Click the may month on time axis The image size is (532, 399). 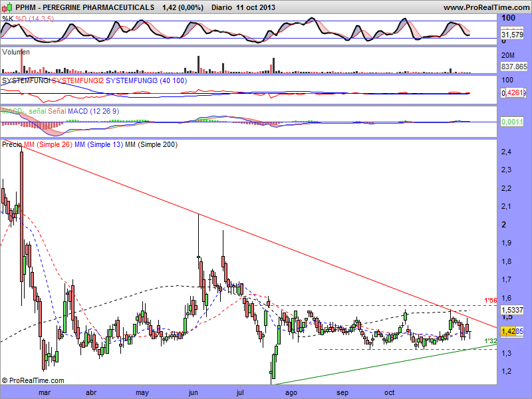pos(142,393)
